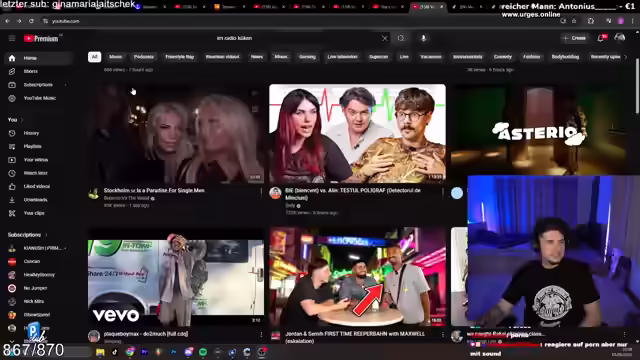Image resolution: width=640 pixels, height=360 pixels.
Task: Open the poligraf test video thumbnail
Action: [x=357, y=133]
